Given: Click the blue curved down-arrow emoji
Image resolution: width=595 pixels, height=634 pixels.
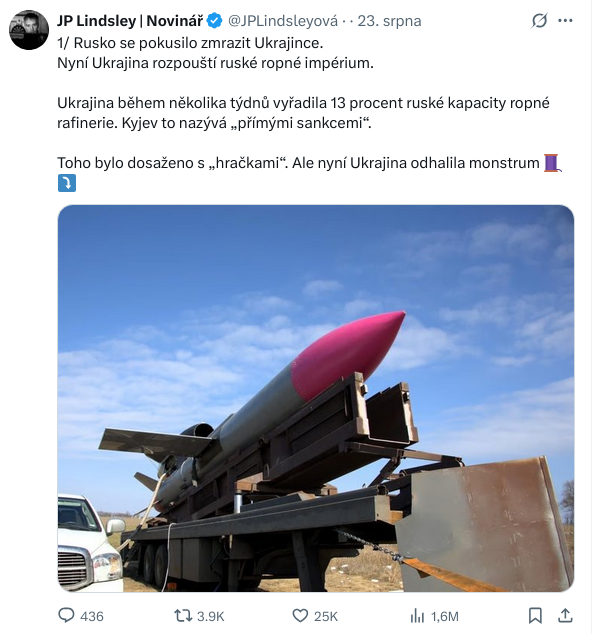Looking at the screenshot, I should click(x=67, y=183).
